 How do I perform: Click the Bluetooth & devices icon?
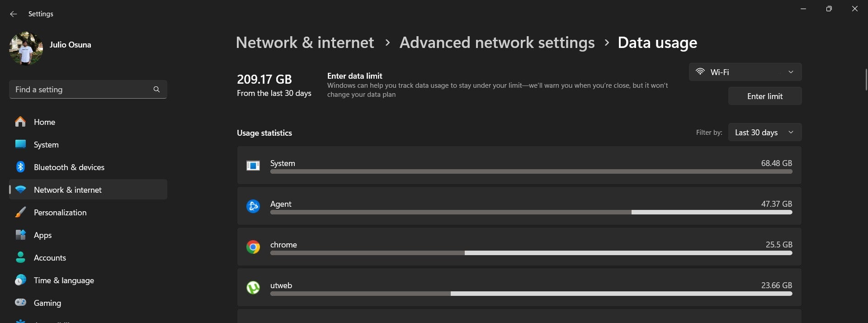pyautogui.click(x=20, y=167)
